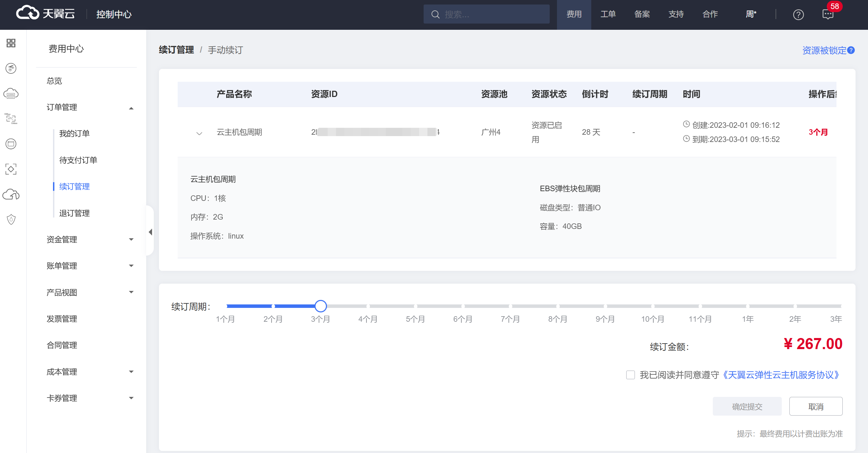Collapse the 云主机包周期 row details chevron
The width and height of the screenshot is (868, 453).
coord(199,133)
